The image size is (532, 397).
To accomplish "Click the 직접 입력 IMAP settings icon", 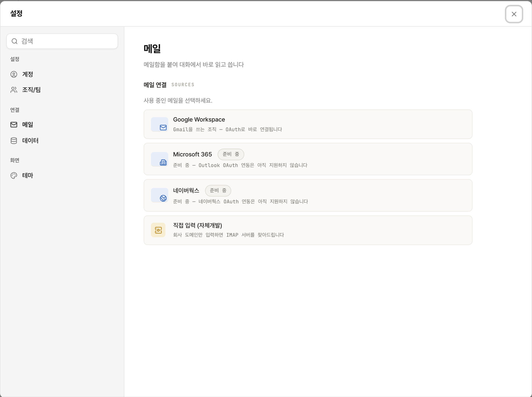I will tap(158, 230).
